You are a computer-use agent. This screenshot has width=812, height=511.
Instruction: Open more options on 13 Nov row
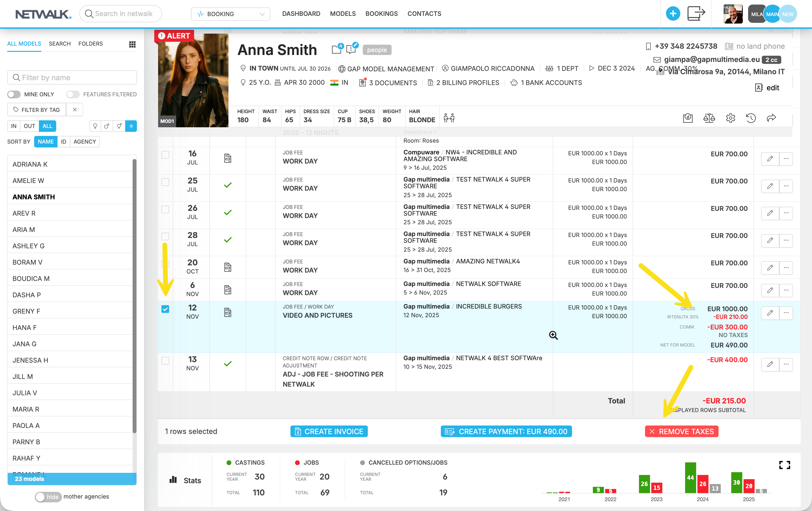pyautogui.click(x=786, y=364)
